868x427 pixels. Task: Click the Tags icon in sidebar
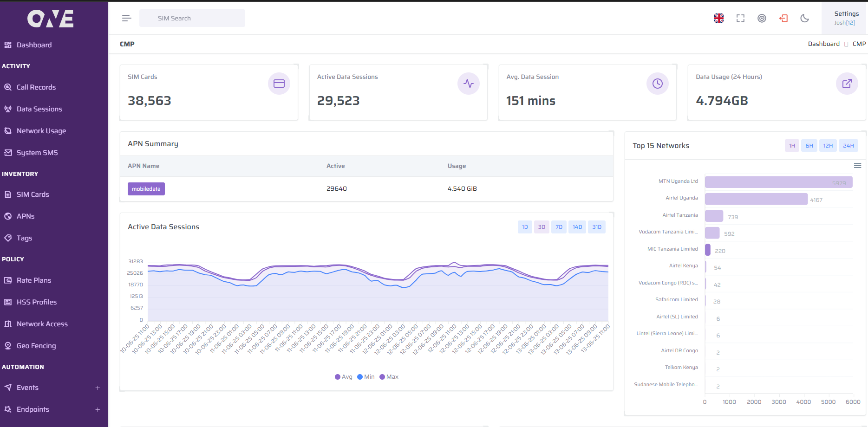(x=8, y=238)
